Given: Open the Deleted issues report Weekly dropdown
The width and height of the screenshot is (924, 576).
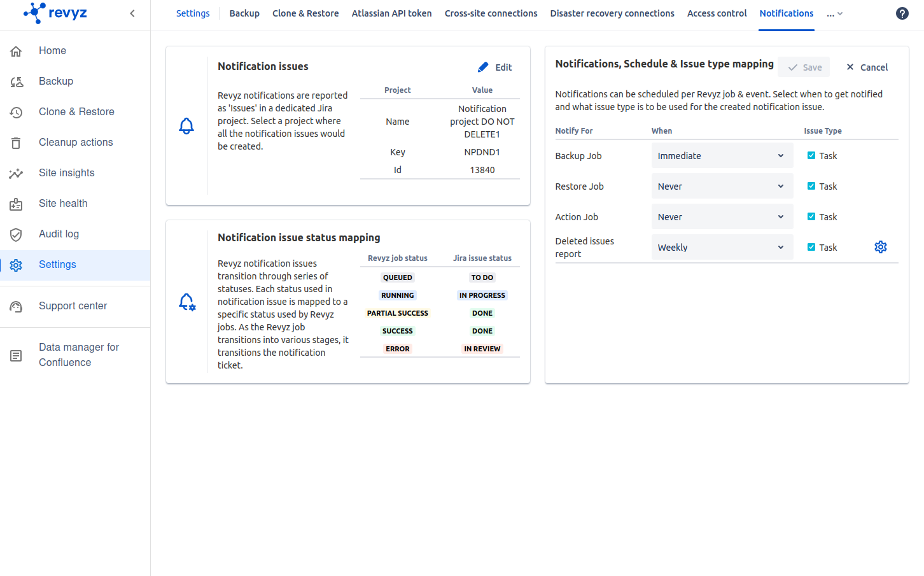Looking at the screenshot, I should point(722,247).
